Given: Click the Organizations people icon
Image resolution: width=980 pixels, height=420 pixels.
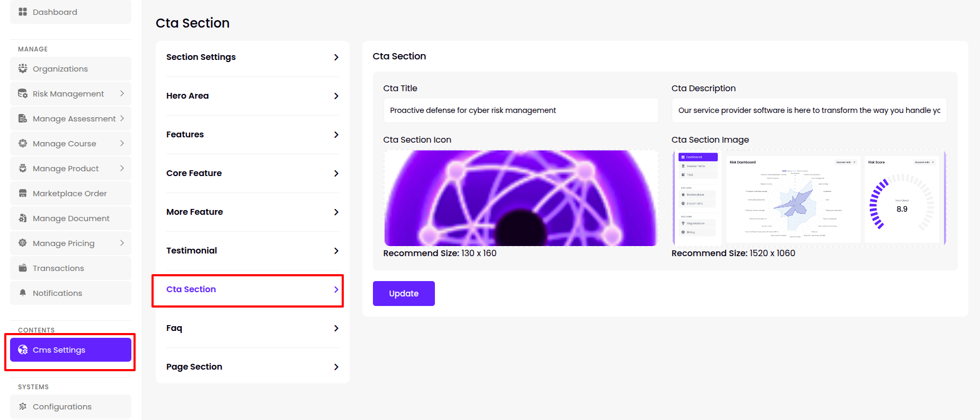Looking at the screenshot, I should coord(23,68).
